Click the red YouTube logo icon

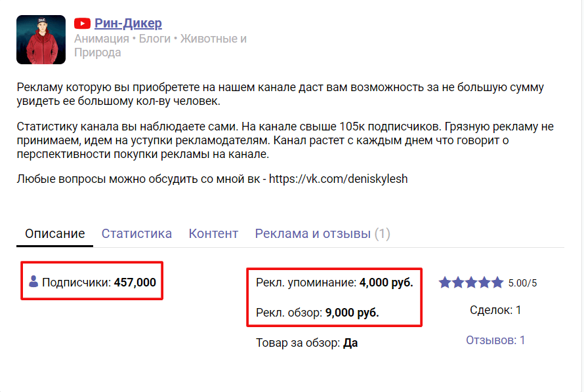click(x=82, y=24)
